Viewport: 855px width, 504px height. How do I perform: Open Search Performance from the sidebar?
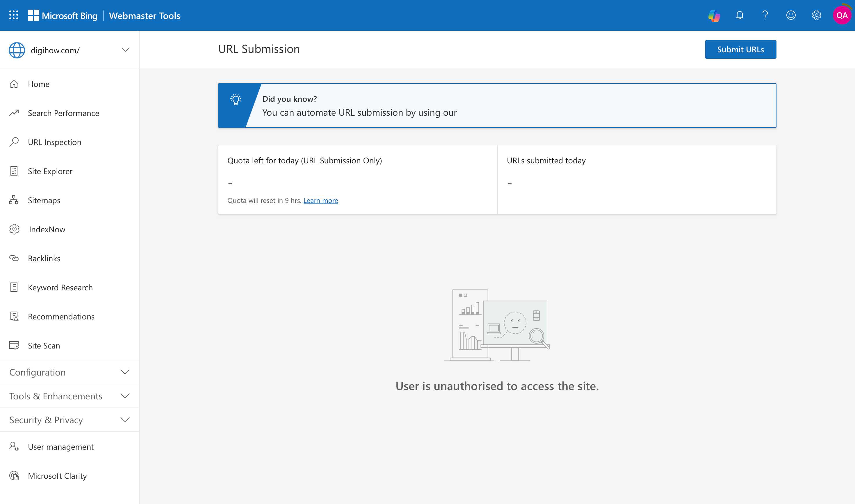(x=64, y=113)
